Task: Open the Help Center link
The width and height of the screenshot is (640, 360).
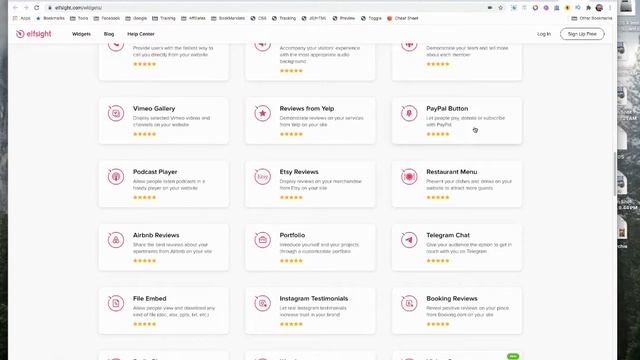Action: [141, 34]
